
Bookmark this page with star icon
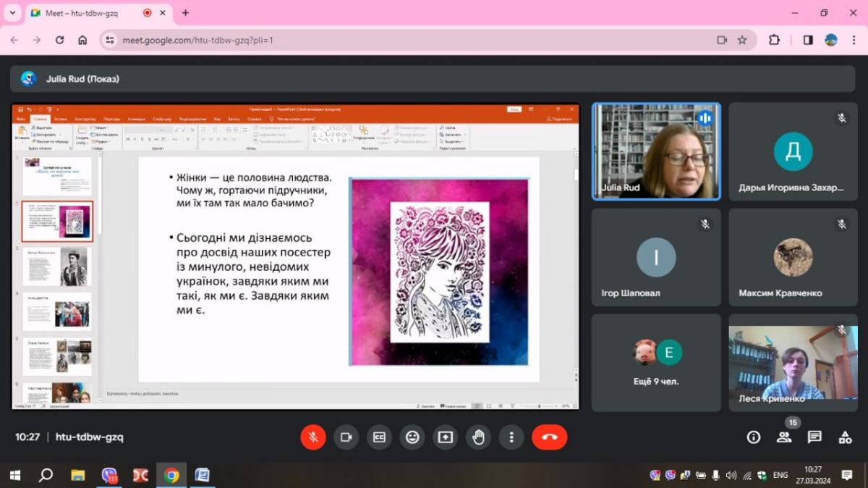pyautogui.click(x=742, y=41)
